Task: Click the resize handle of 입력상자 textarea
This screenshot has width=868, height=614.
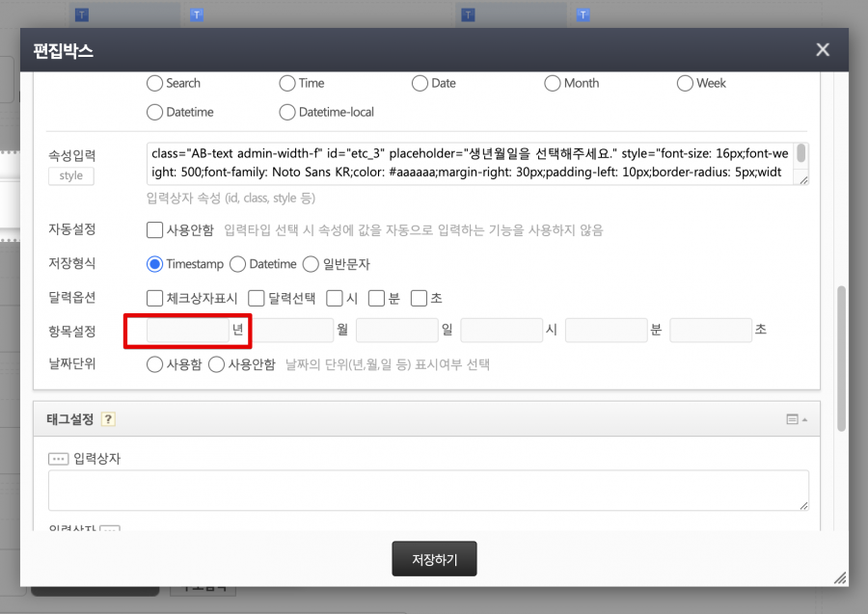Action: click(803, 505)
